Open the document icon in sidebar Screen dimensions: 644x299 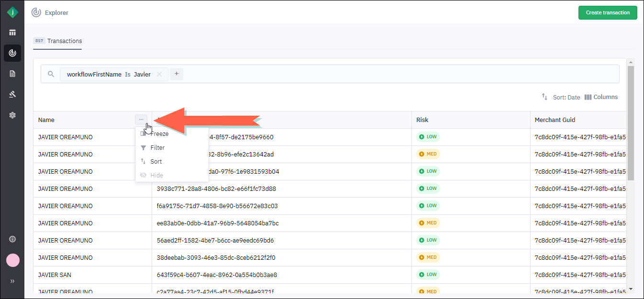click(x=12, y=74)
